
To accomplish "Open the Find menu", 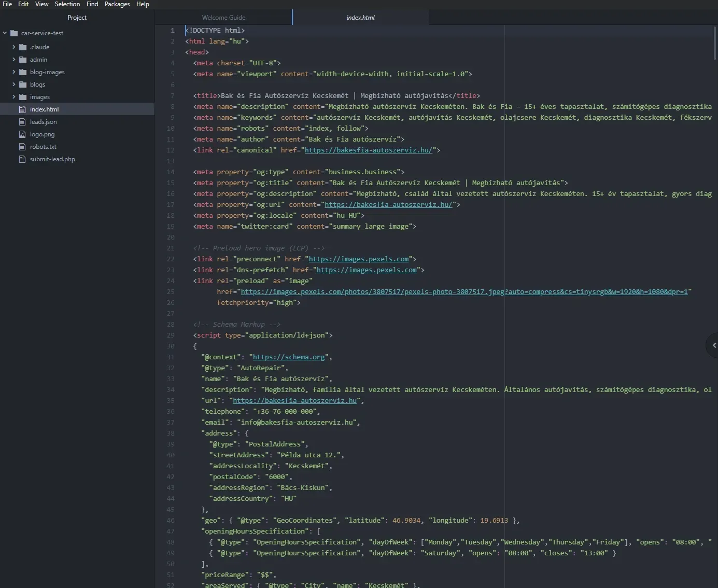I will coord(92,4).
